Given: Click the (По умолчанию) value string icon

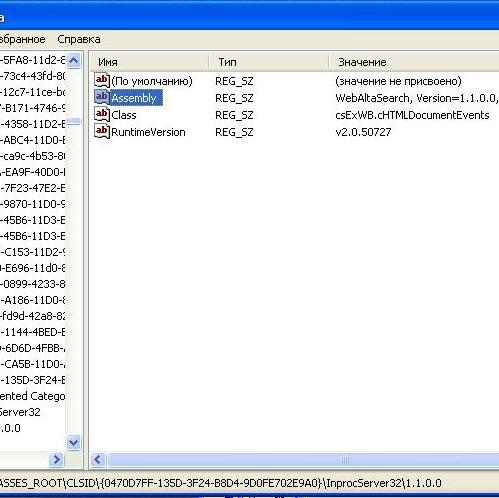Looking at the screenshot, I should 102,81.
